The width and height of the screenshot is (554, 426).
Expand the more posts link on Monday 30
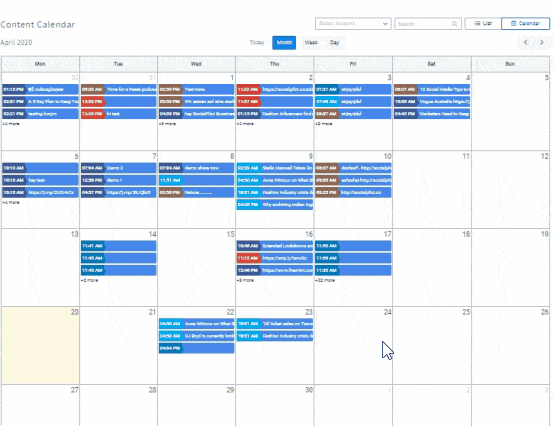click(x=11, y=124)
